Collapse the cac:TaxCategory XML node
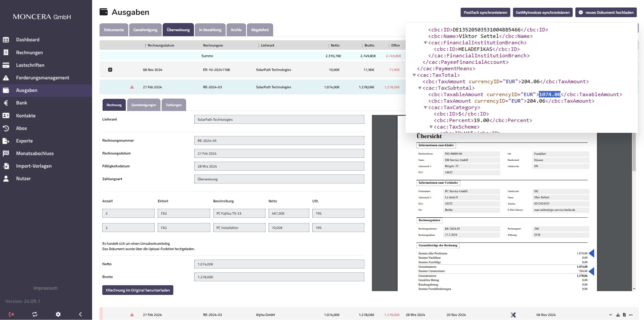The width and height of the screenshot is (644, 320). click(425, 107)
